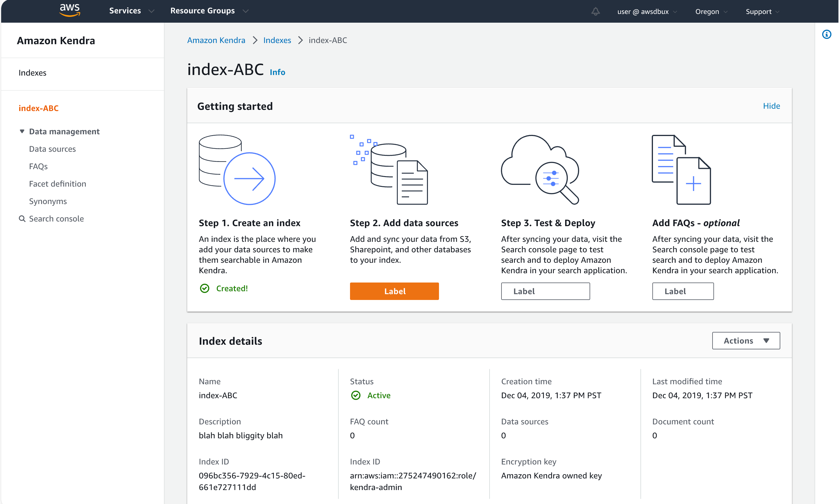Click the Step 3 cloud search icon

(x=540, y=170)
